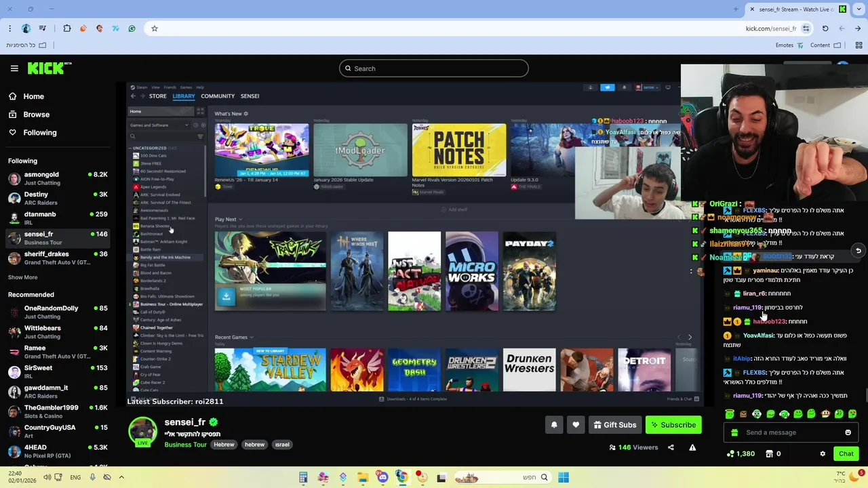Open Destiny's channel in the Following list

pyautogui.click(x=57, y=199)
